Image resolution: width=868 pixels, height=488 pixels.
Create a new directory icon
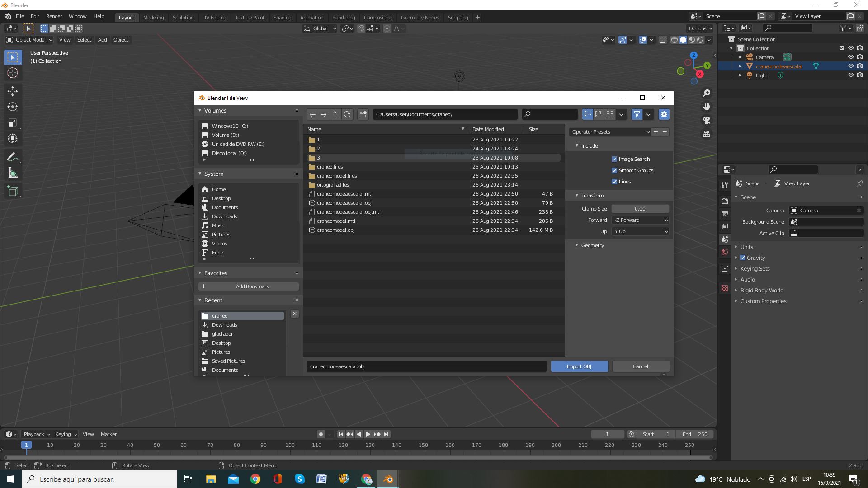(x=363, y=114)
